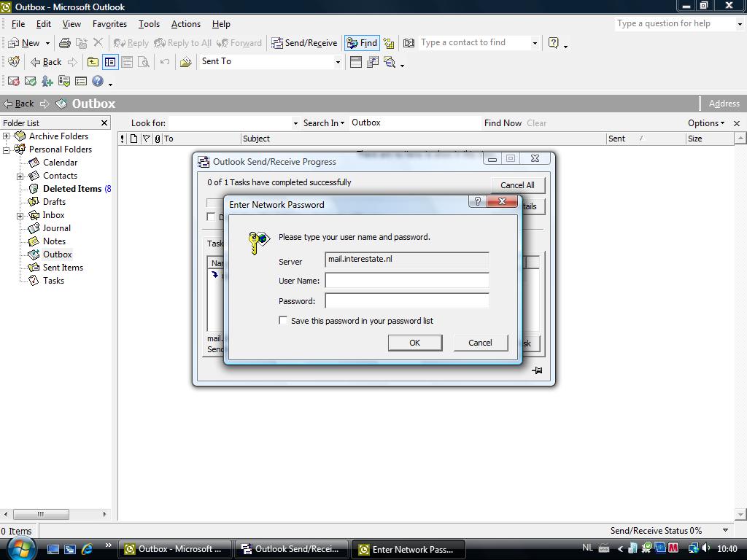This screenshot has height=560, width=747.
Task: Click the Rules Wizard folder icon
Action: [185, 62]
